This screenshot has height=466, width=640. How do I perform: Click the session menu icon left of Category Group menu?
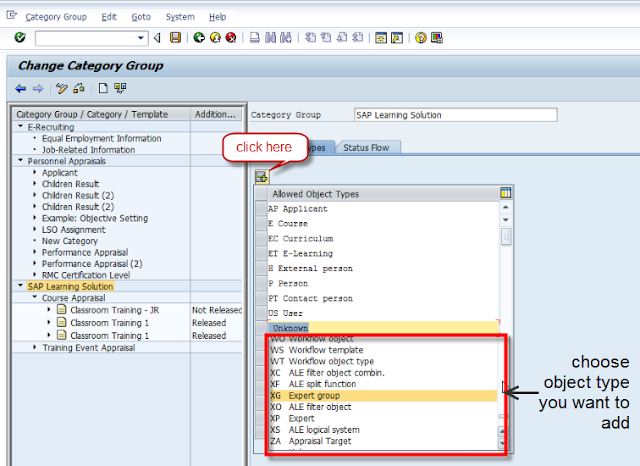point(11,16)
